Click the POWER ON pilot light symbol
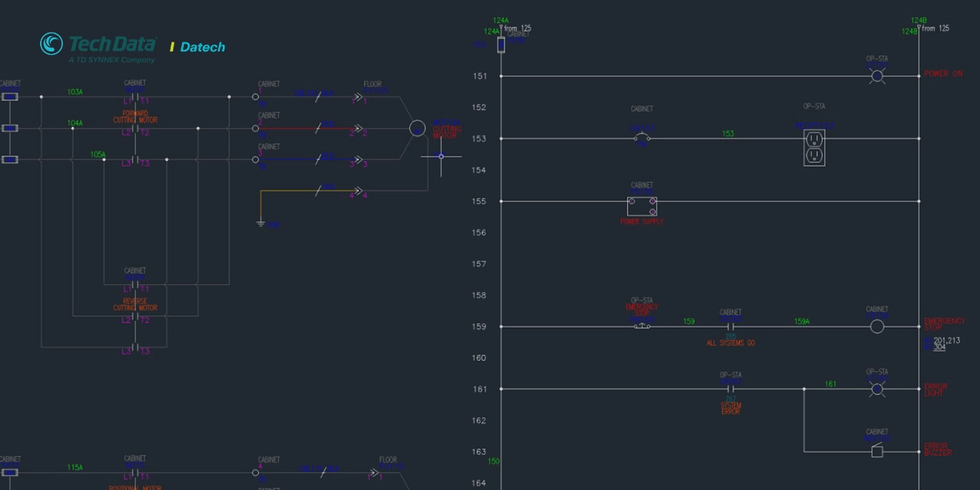The height and width of the screenshot is (490, 980). point(877,76)
